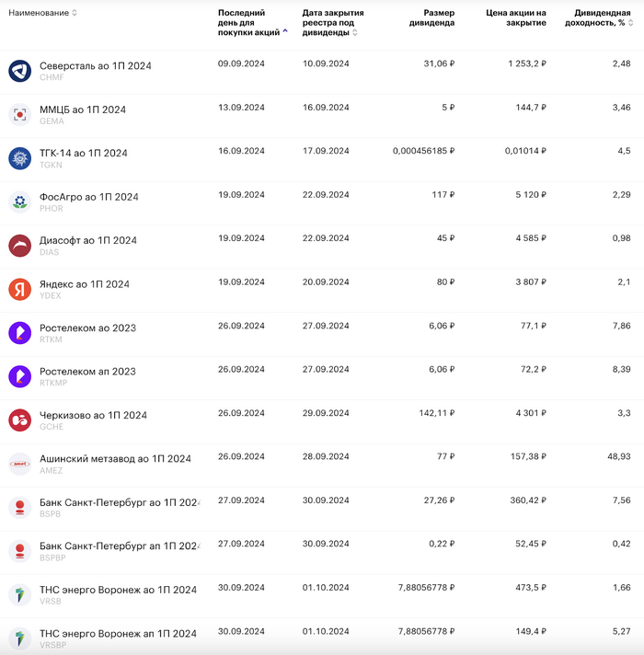644x655 pixels.
Task: Click the Ашинский метзавод logo icon
Action: (20, 464)
